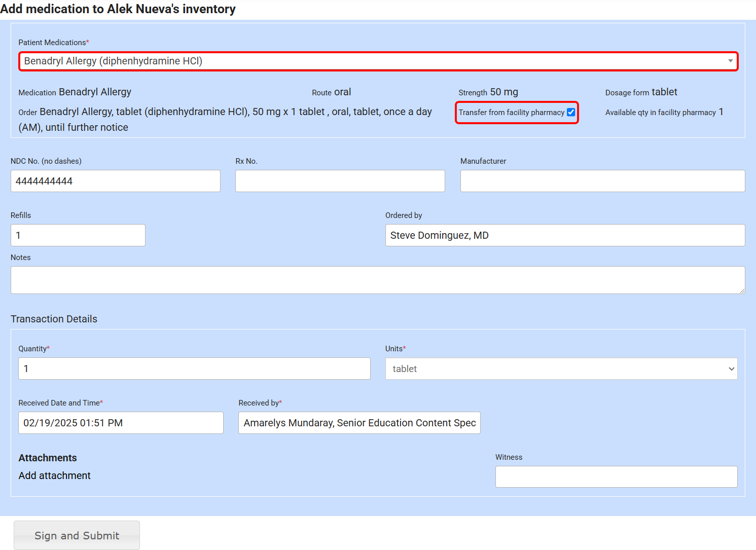The width and height of the screenshot is (756, 550).
Task: Click the Notes box resize handle
Action: [742, 290]
